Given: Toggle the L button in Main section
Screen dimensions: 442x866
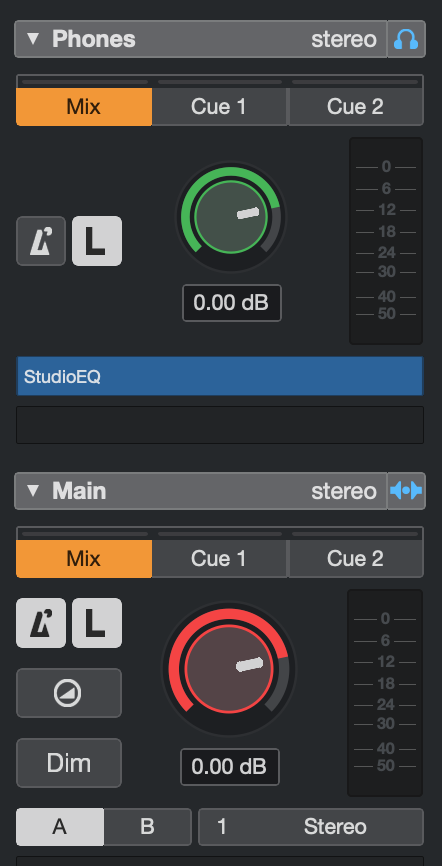Looking at the screenshot, I should pos(97,622).
